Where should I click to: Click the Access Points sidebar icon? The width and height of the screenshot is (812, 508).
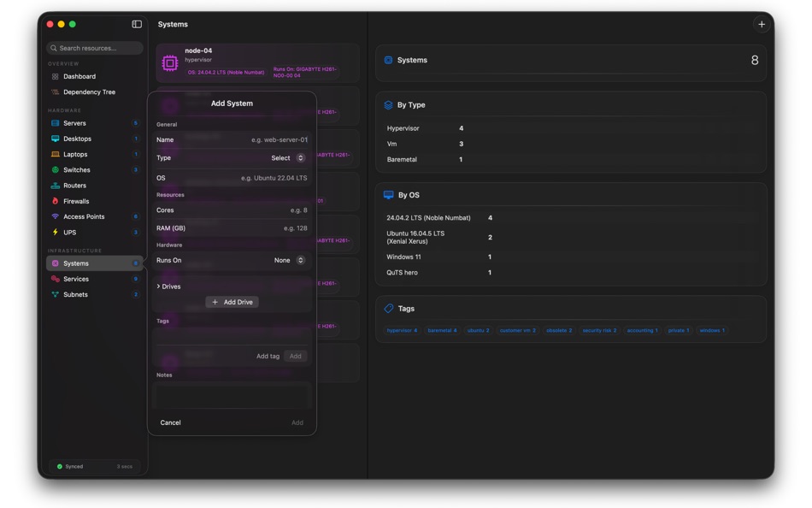tap(54, 216)
